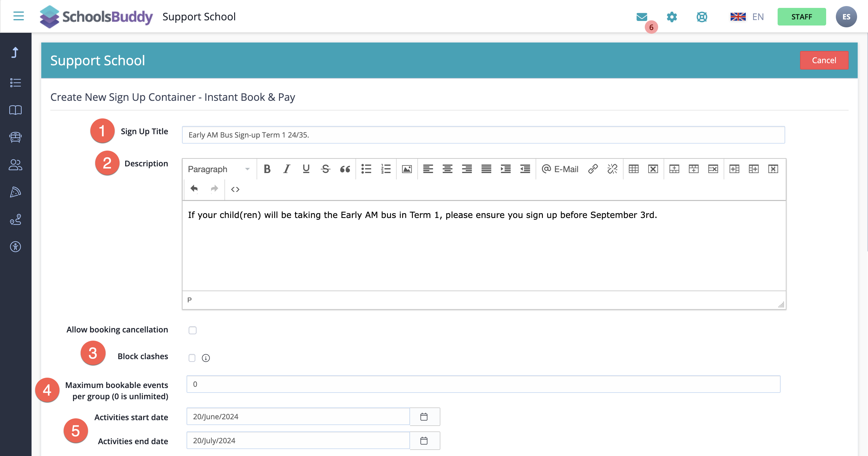Click the Sign Up Title input field
The width and height of the screenshot is (868, 456).
pyautogui.click(x=483, y=135)
